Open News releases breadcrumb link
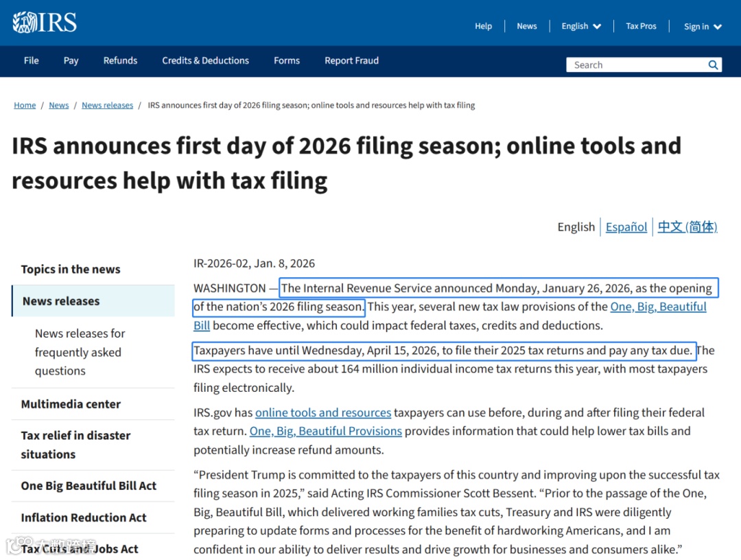The image size is (741, 560). click(x=107, y=105)
